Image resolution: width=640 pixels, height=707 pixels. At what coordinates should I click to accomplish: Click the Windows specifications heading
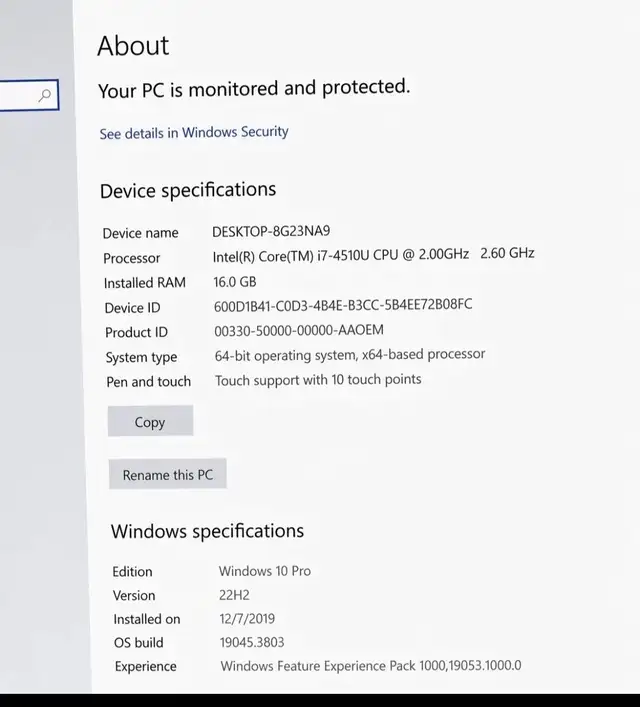click(207, 531)
